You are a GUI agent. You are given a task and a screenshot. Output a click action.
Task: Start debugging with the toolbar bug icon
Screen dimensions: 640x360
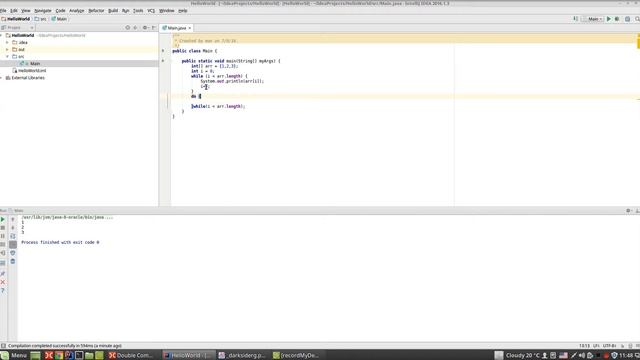click(x=617, y=19)
